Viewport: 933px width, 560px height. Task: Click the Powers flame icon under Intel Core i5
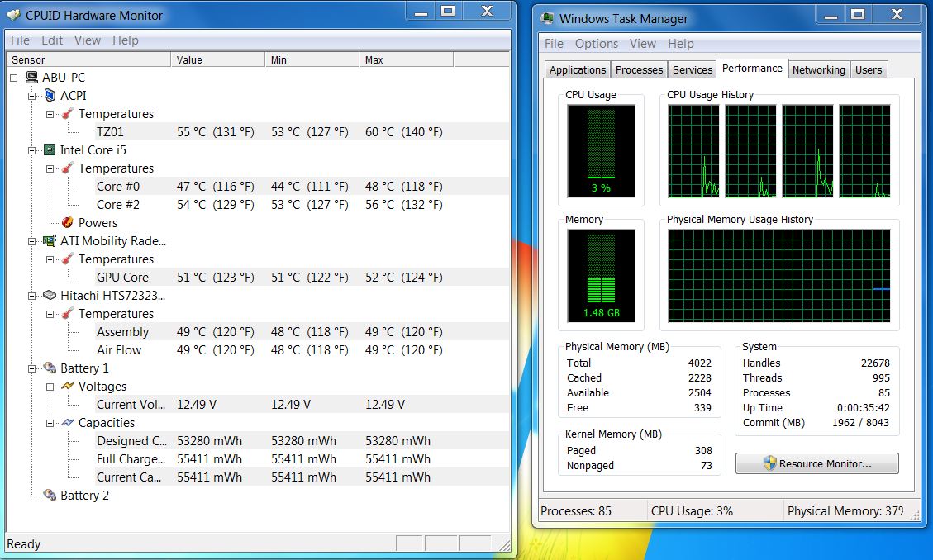coord(68,222)
